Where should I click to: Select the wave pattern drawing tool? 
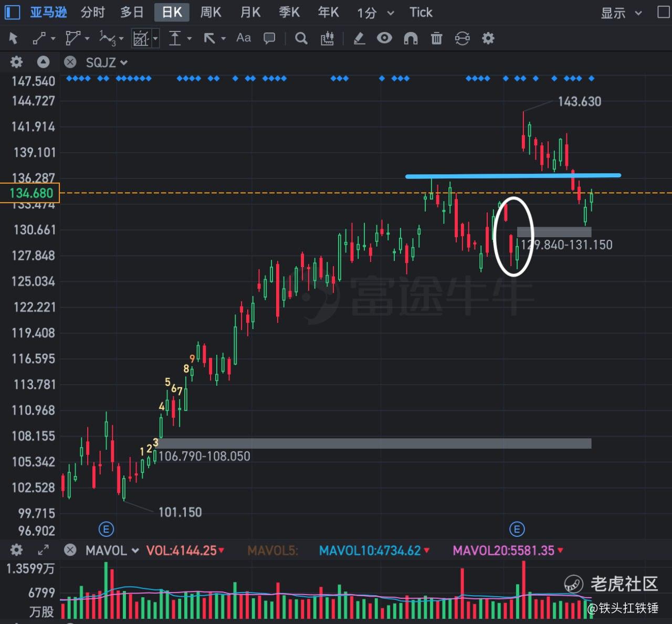107,38
